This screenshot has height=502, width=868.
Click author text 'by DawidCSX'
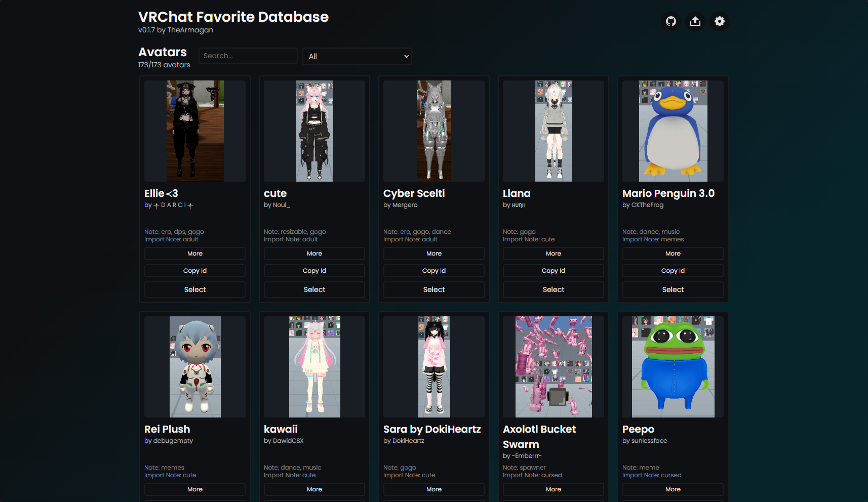tap(284, 441)
